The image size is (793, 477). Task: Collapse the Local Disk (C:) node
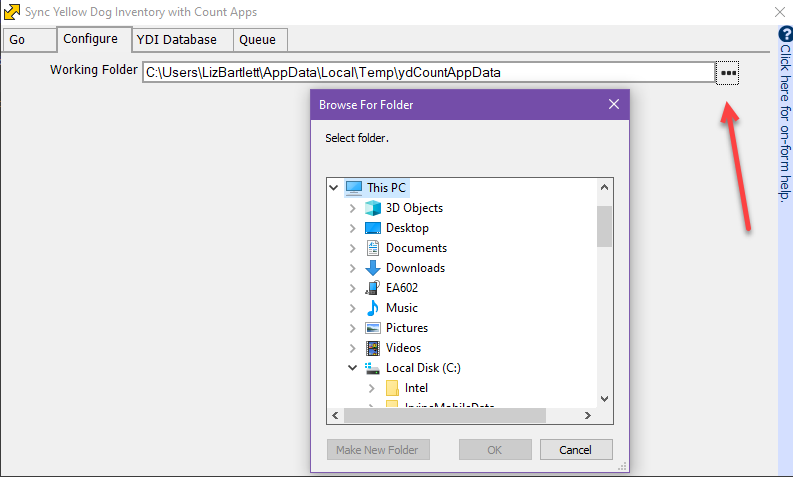352,368
